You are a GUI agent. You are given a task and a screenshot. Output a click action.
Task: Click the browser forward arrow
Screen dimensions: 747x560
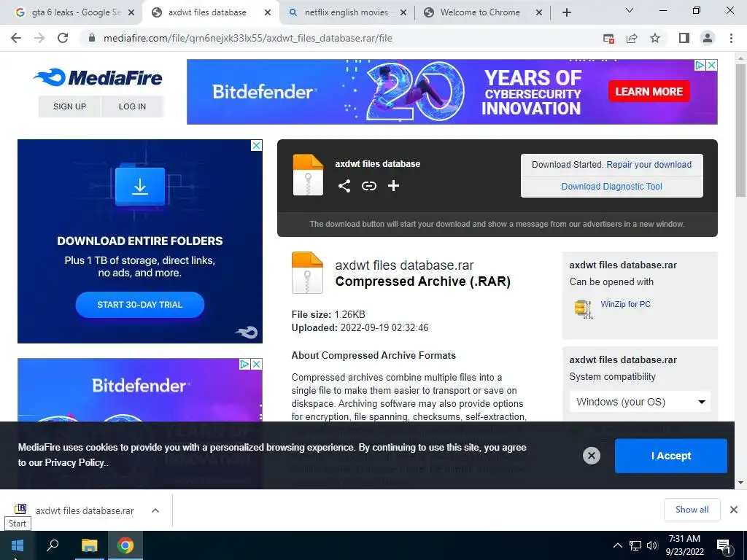pyautogui.click(x=39, y=38)
